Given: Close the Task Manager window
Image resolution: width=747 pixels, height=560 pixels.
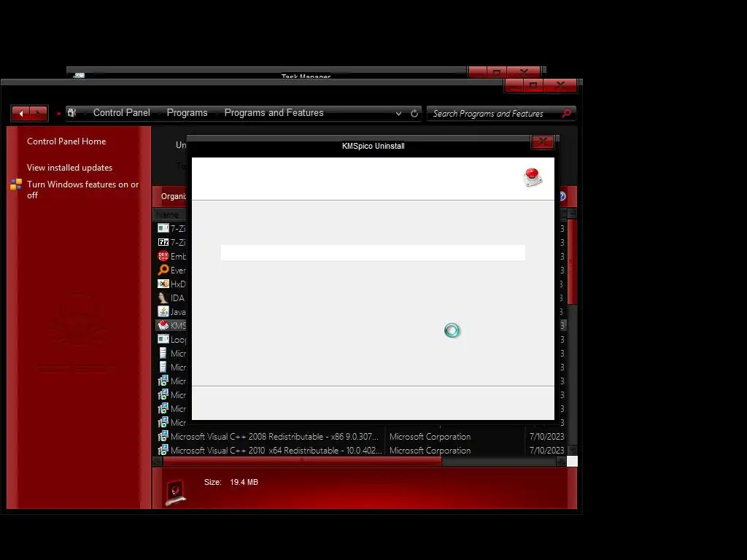Looking at the screenshot, I should 524,72.
